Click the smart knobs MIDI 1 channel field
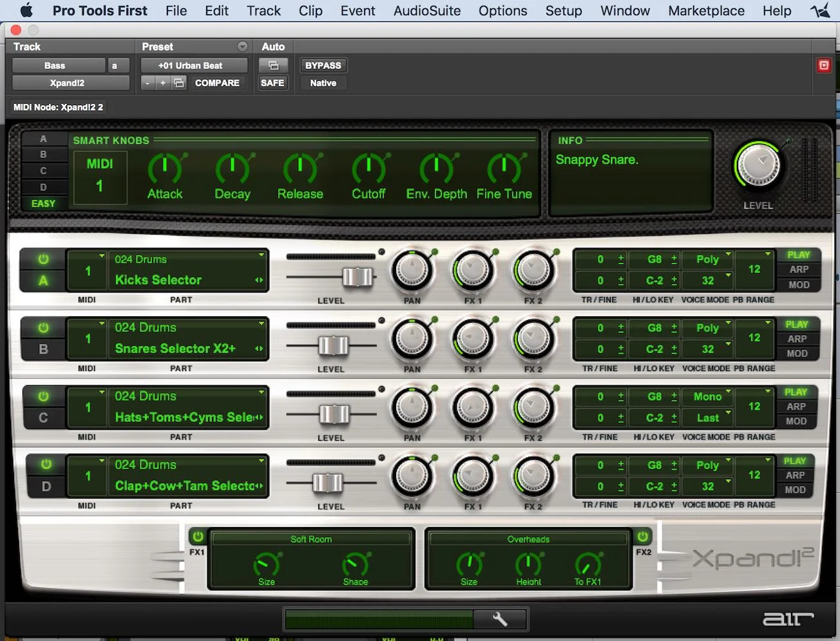840x641 pixels. 99,177
